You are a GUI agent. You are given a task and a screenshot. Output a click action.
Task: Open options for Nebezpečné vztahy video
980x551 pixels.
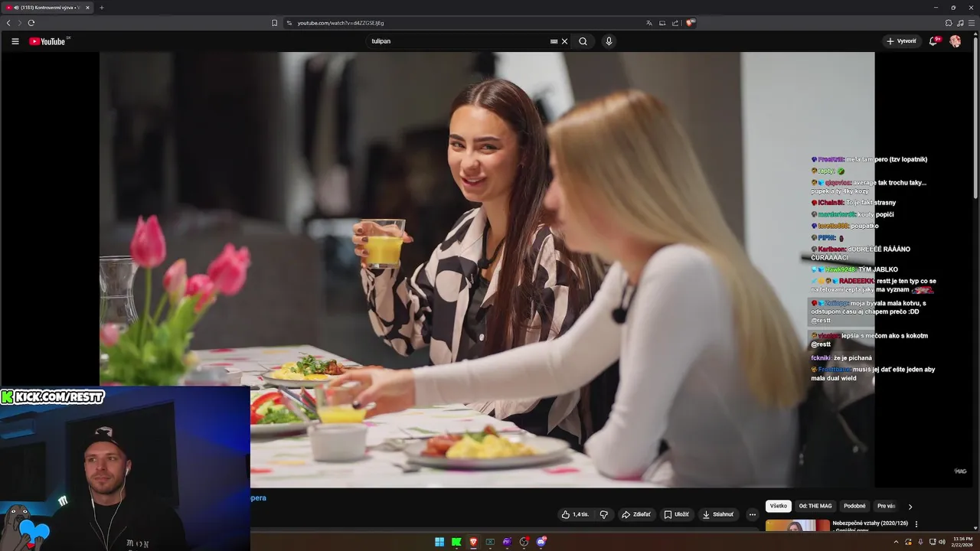coord(916,524)
